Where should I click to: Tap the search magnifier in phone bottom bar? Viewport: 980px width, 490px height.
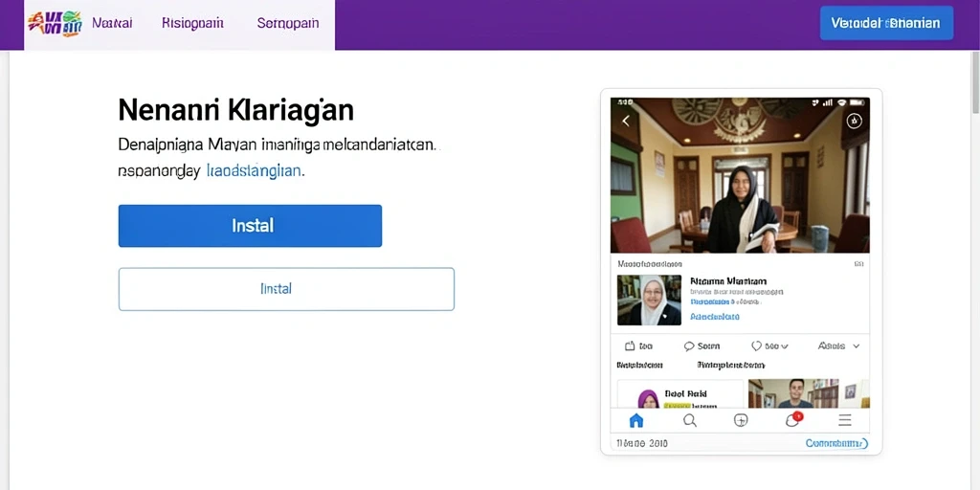[x=689, y=421]
